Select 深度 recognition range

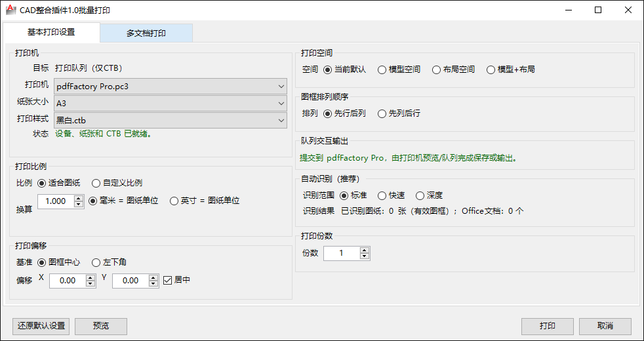tap(429, 195)
